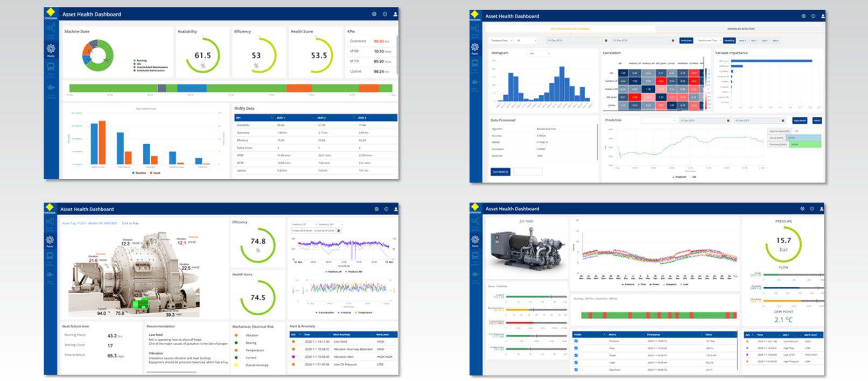Click the Apply Model button

pyautogui.click(x=800, y=121)
